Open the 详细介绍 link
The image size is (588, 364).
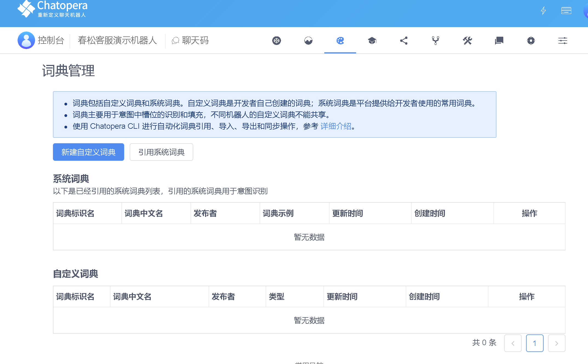[x=336, y=126]
